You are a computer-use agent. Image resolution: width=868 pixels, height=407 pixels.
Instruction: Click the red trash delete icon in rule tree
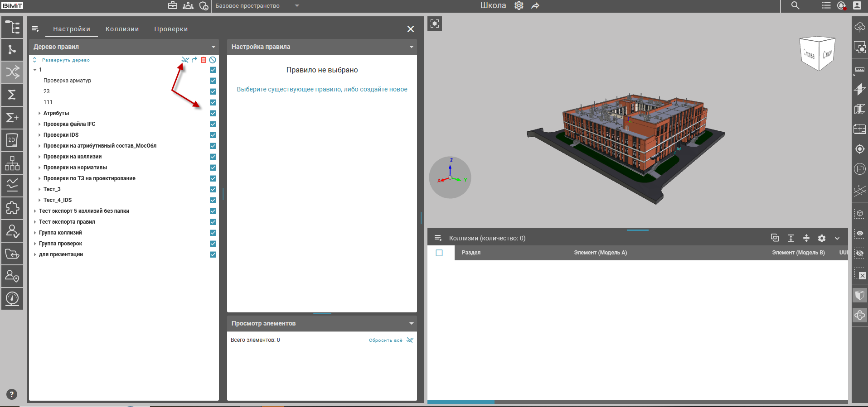click(204, 60)
